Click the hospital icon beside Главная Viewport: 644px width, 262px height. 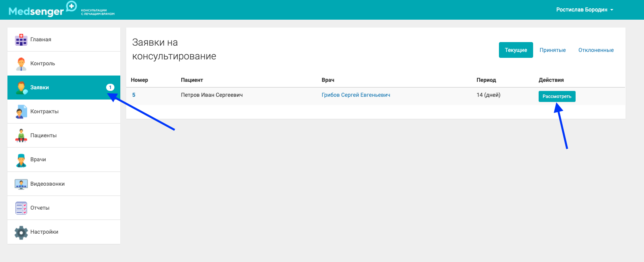coord(21,40)
